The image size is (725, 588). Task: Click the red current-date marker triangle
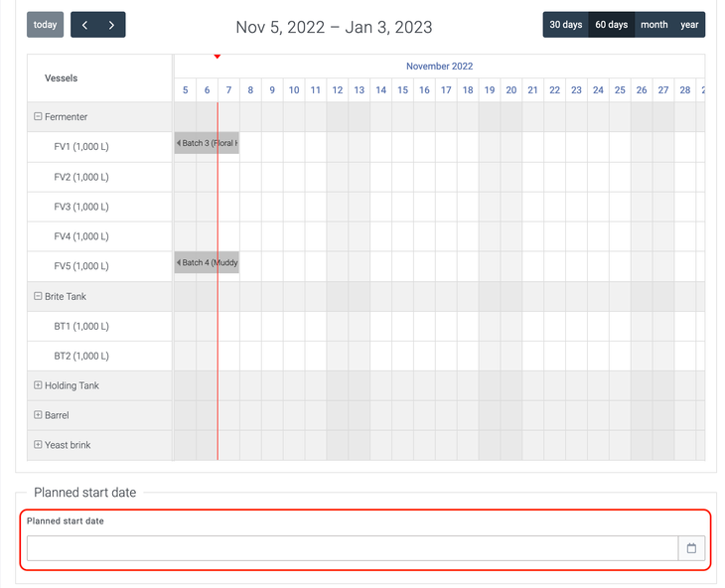pos(217,57)
